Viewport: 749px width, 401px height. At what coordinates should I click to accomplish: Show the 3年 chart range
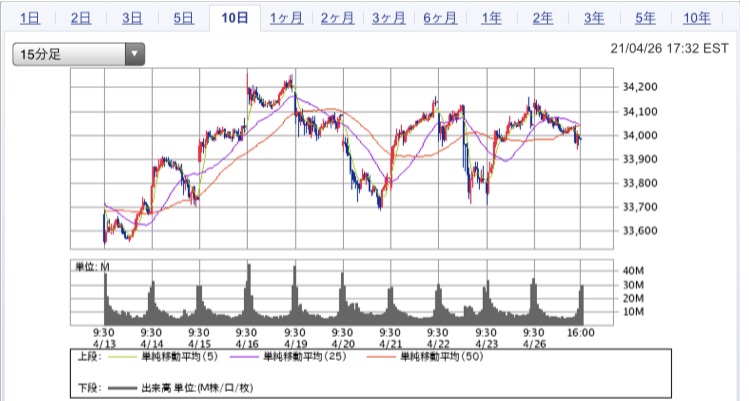tap(594, 19)
